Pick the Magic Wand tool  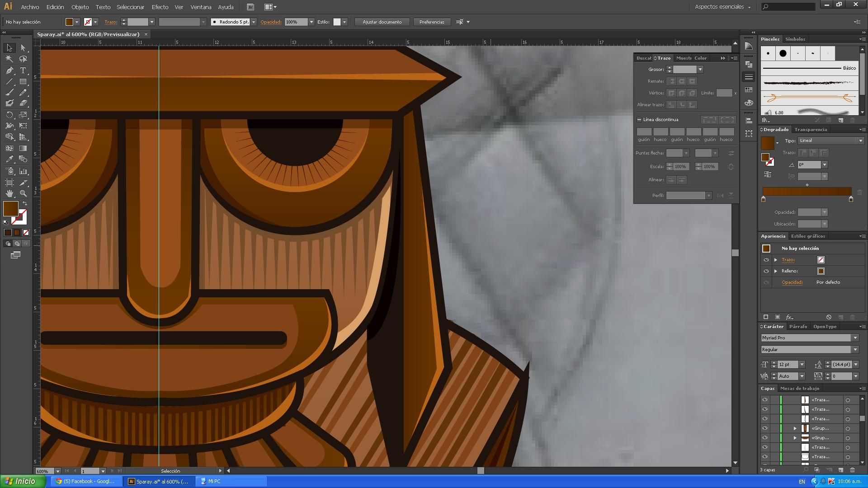point(9,59)
